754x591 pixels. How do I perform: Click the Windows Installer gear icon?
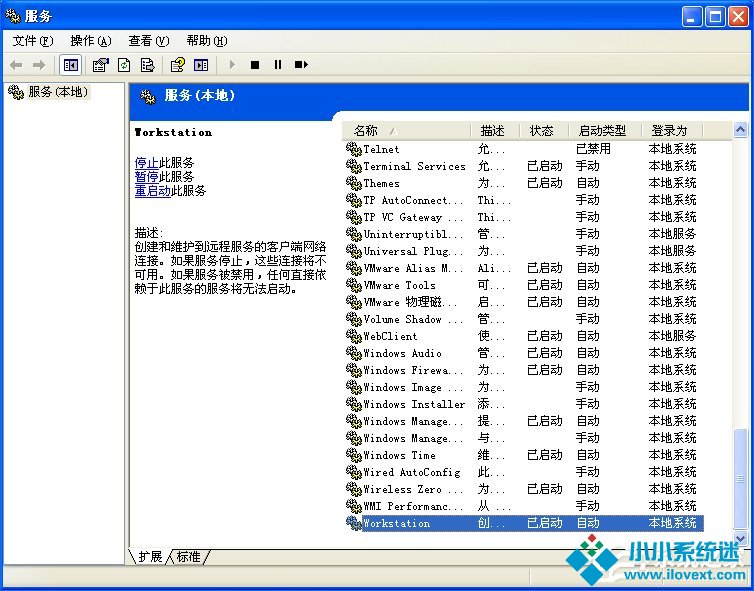(x=353, y=404)
